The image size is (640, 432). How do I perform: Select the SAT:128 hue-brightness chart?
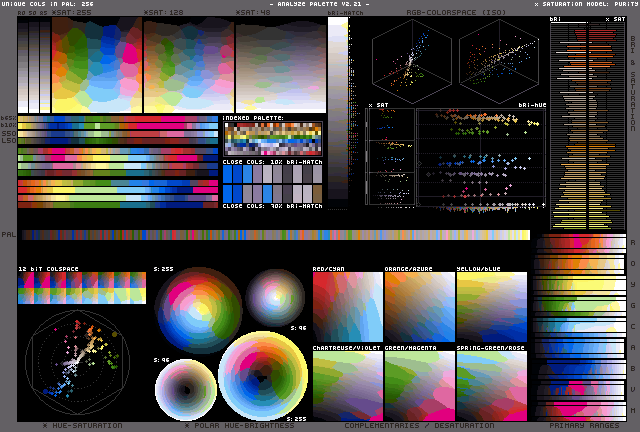188,65
